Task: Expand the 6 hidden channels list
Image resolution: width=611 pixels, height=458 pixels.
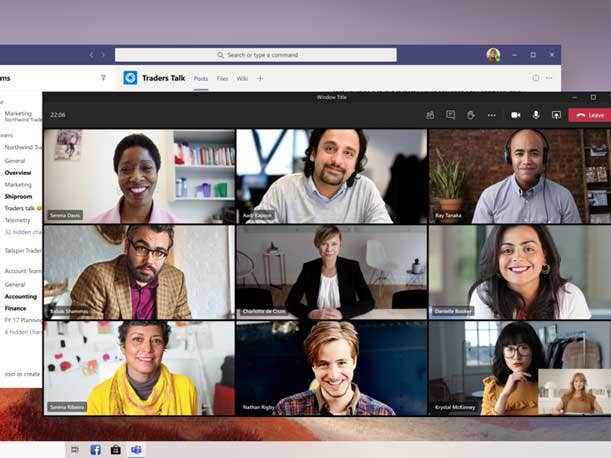Action: (20, 332)
